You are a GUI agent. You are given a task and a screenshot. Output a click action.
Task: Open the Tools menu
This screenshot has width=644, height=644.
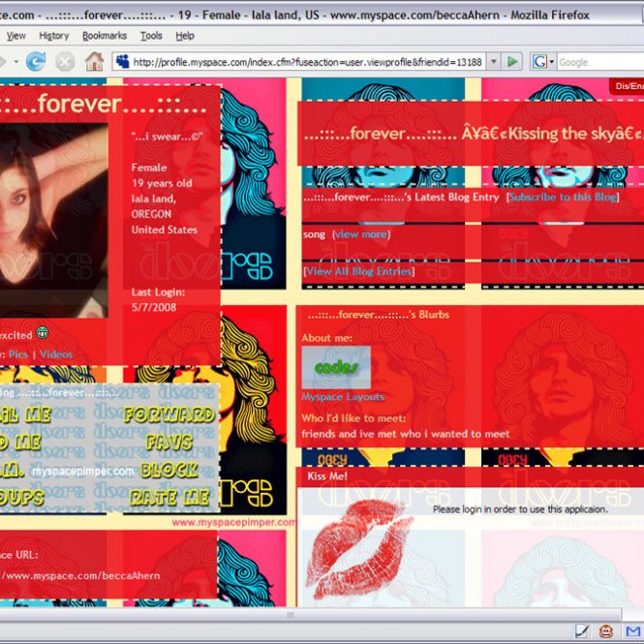151,36
